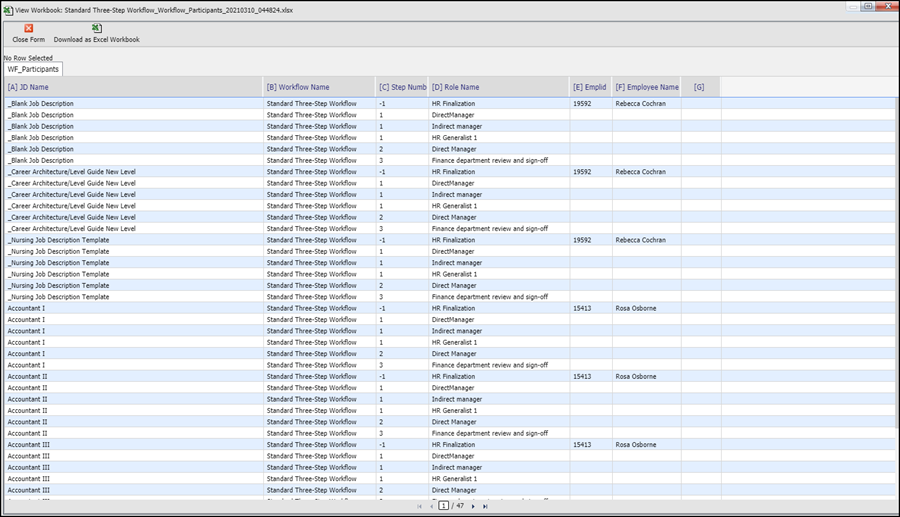
Task: Click the vertical scrollbar on right edge
Action: [x=898, y=261]
